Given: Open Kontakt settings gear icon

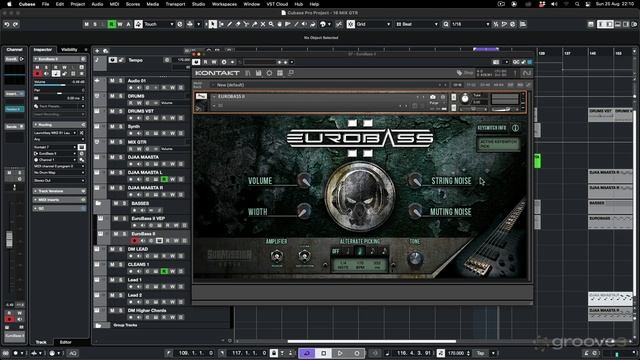Looking at the screenshot, I should tap(269, 73).
